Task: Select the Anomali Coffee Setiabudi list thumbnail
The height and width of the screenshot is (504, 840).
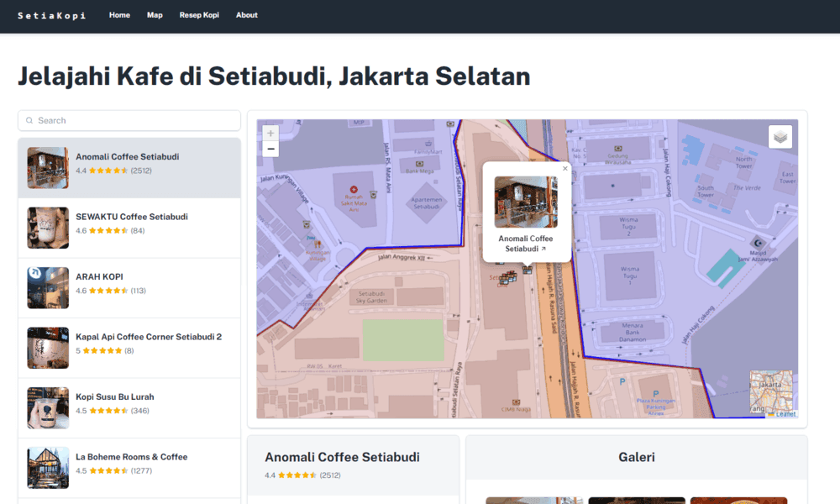Action: pos(48,168)
